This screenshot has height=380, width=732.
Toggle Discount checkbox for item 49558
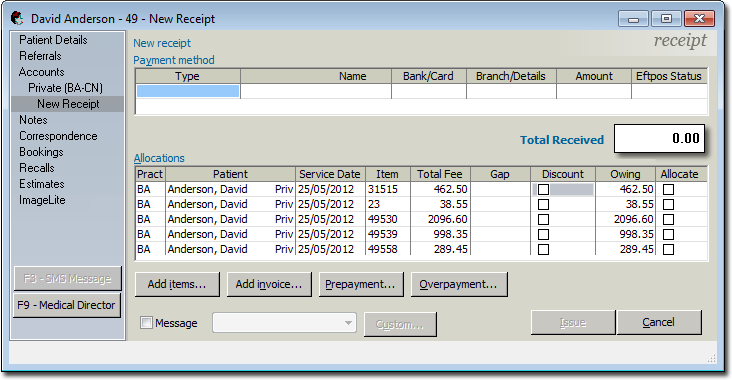pyautogui.click(x=543, y=249)
